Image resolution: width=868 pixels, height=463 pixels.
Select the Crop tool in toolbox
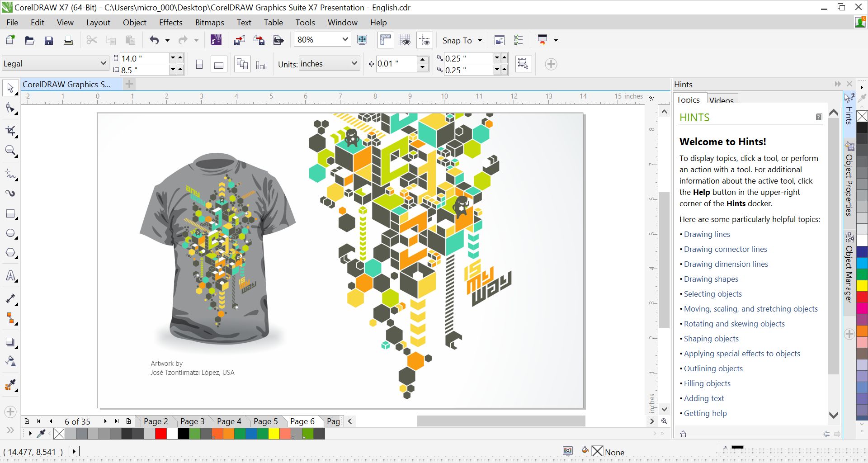pos(10,131)
